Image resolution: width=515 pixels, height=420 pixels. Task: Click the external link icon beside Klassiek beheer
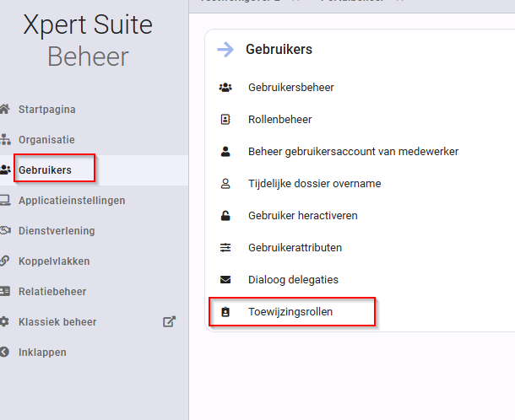click(x=169, y=321)
